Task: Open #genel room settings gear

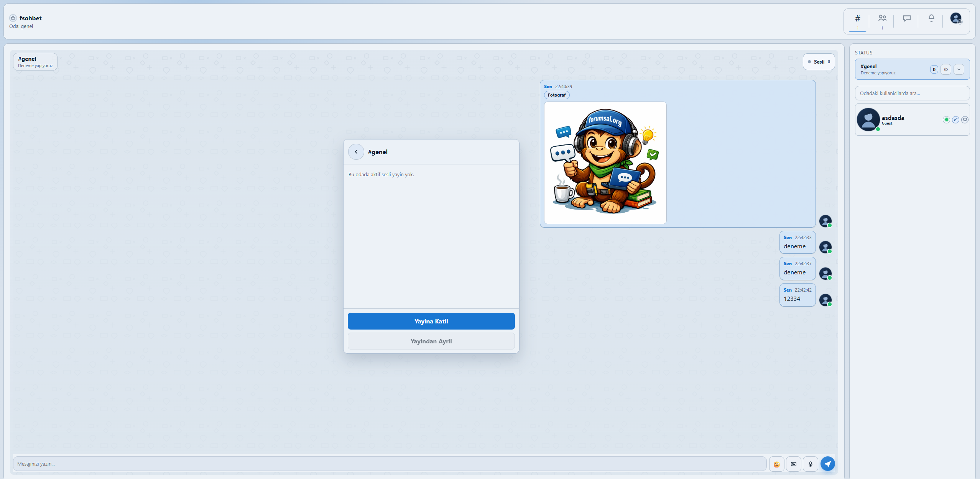Action: click(946, 69)
